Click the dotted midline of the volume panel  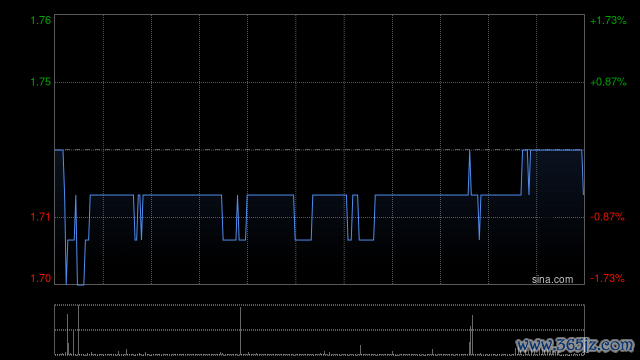319,330
